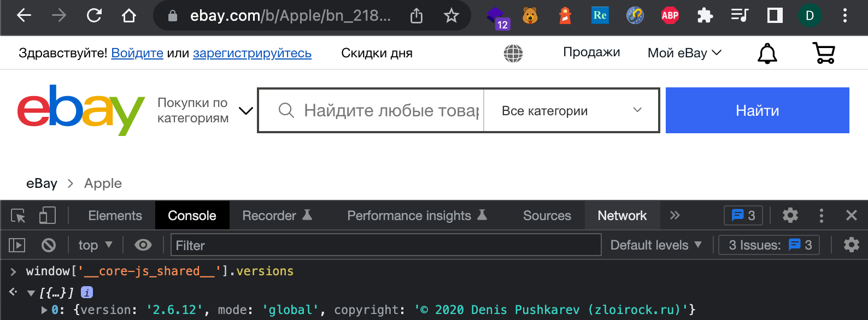Open the ABP extension icon
Screen dimensions: 868x320
(x=670, y=16)
